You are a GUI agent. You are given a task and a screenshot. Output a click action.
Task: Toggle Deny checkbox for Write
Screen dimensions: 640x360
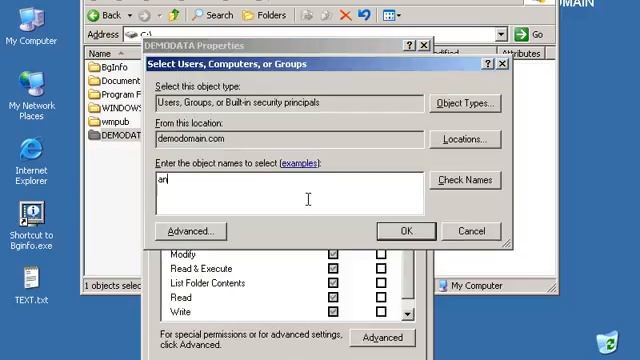pos(381,312)
